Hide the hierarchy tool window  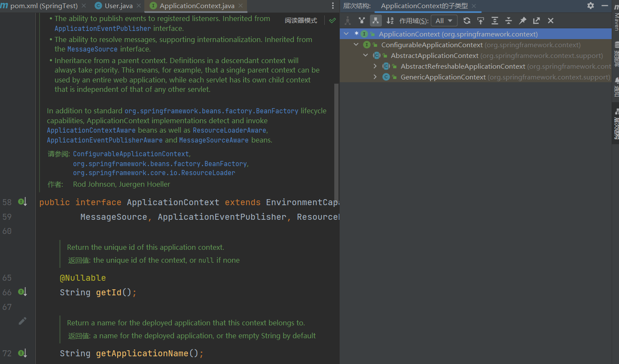(x=605, y=6)
